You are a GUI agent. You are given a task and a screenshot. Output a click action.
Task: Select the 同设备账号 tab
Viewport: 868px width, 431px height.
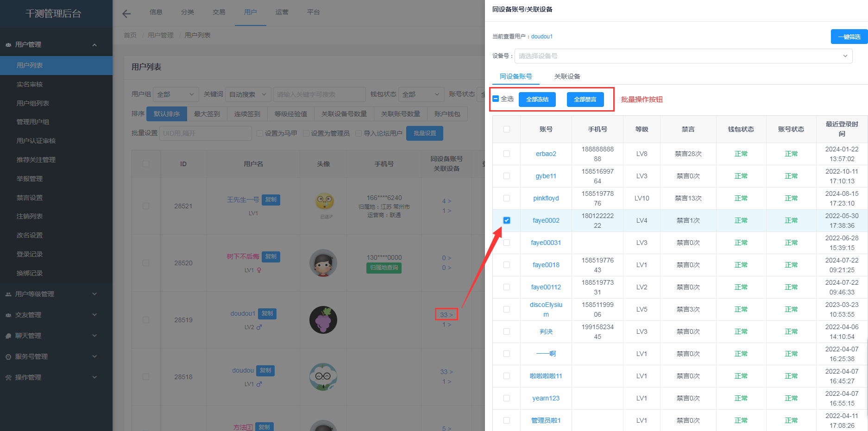tap(516, 76)
